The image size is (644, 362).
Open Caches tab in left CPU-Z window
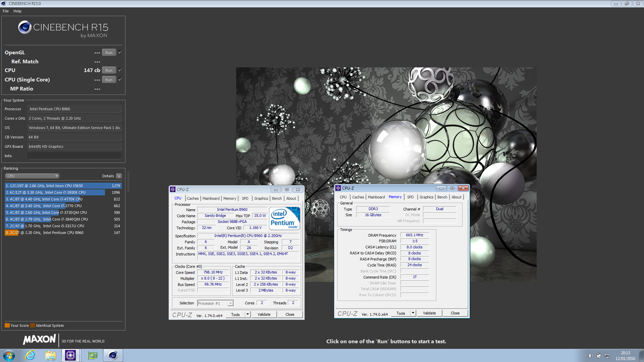193,198
